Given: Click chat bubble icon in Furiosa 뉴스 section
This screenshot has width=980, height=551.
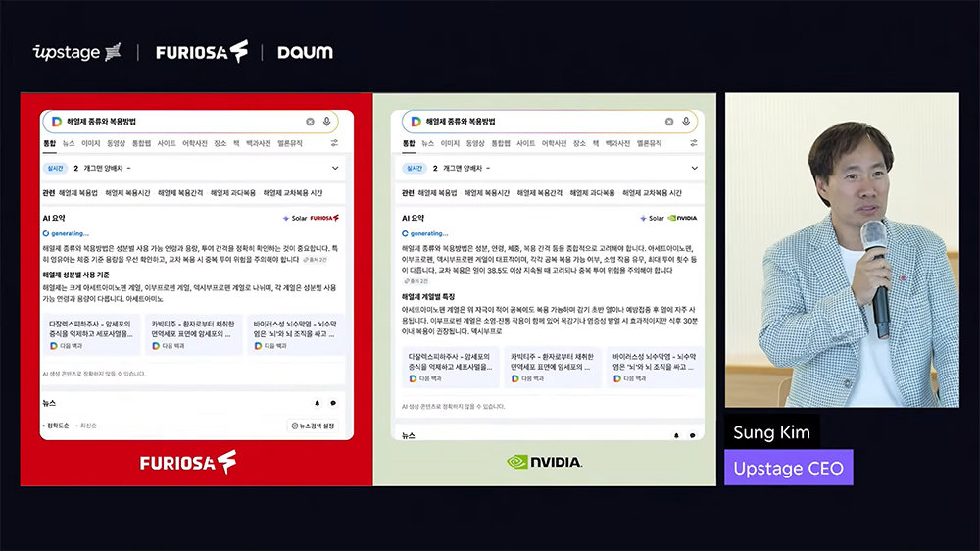Looking at the screenshot, I should point(333,403).
